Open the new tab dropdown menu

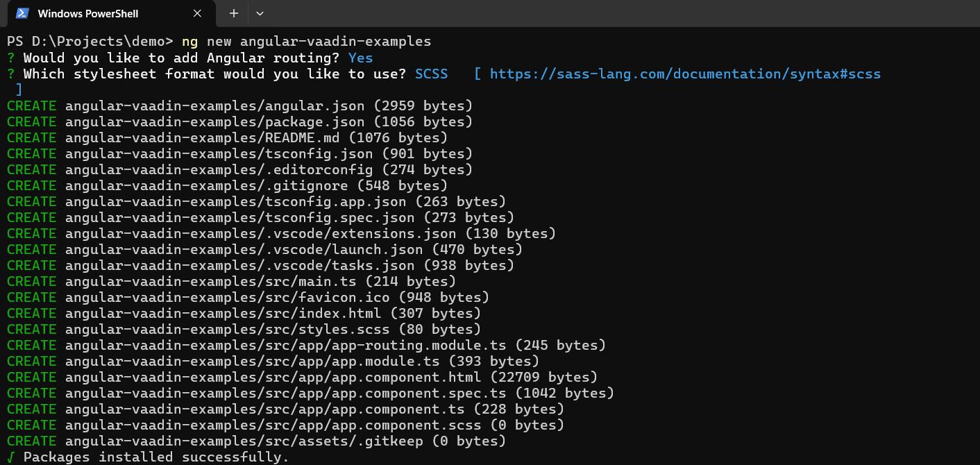[260, 13]
